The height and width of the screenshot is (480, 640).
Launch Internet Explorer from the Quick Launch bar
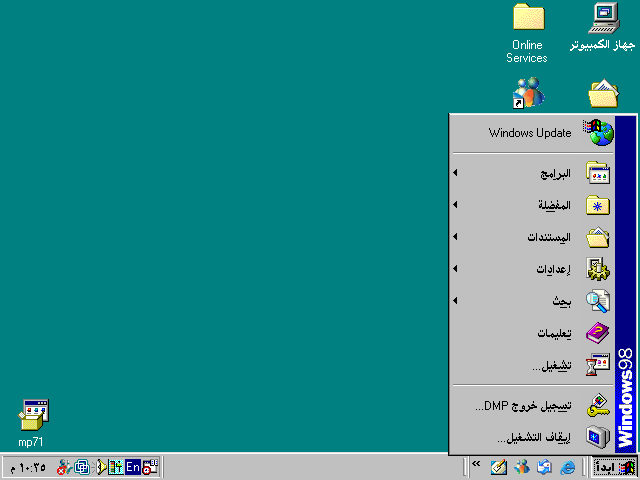567,467
